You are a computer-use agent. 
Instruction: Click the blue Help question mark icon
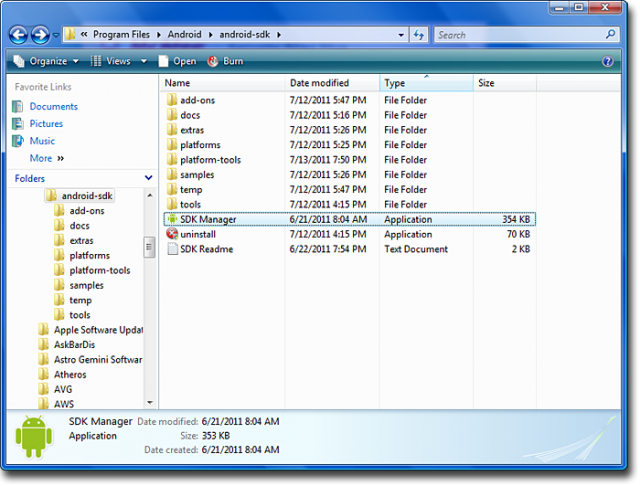pos(607,61)
